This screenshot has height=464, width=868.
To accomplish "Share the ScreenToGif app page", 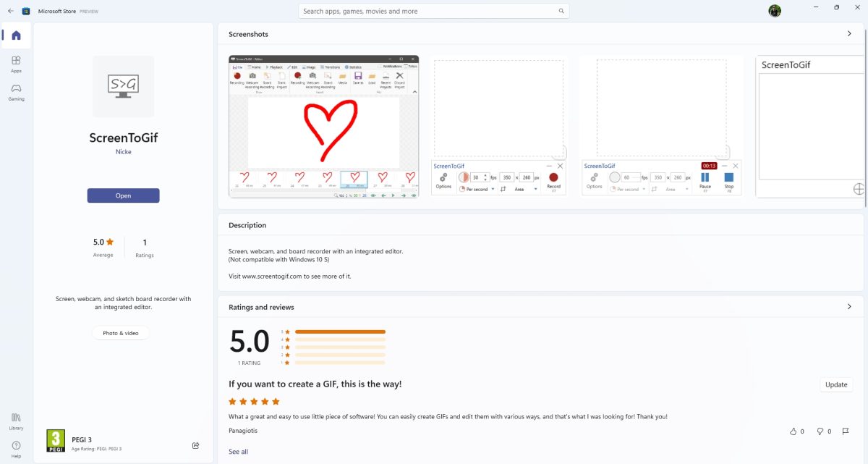I will point(195,445).
